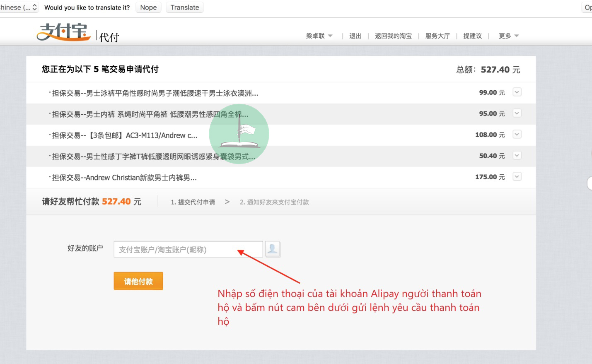Screen dimensions: 592x364
Task: Click the green hand-and-book watermark icon
Action: 239,134
